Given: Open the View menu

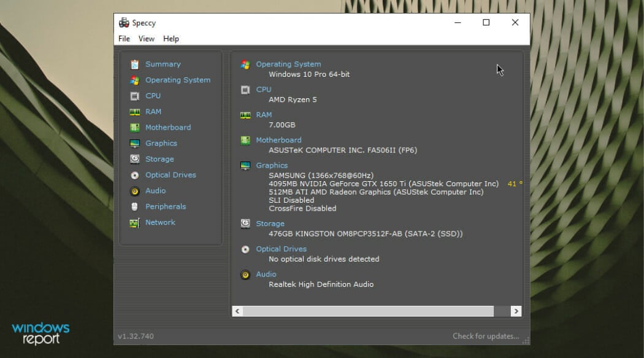Looking at the screenshot, I should (x=147, y=39).
